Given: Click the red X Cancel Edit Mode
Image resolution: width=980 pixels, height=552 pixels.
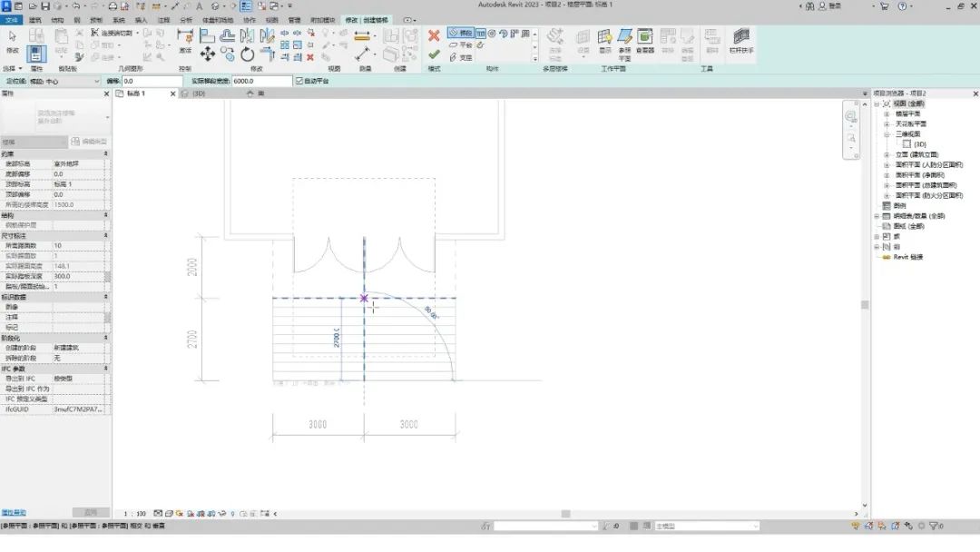Looking at the screenshot, I should point(434,35).
